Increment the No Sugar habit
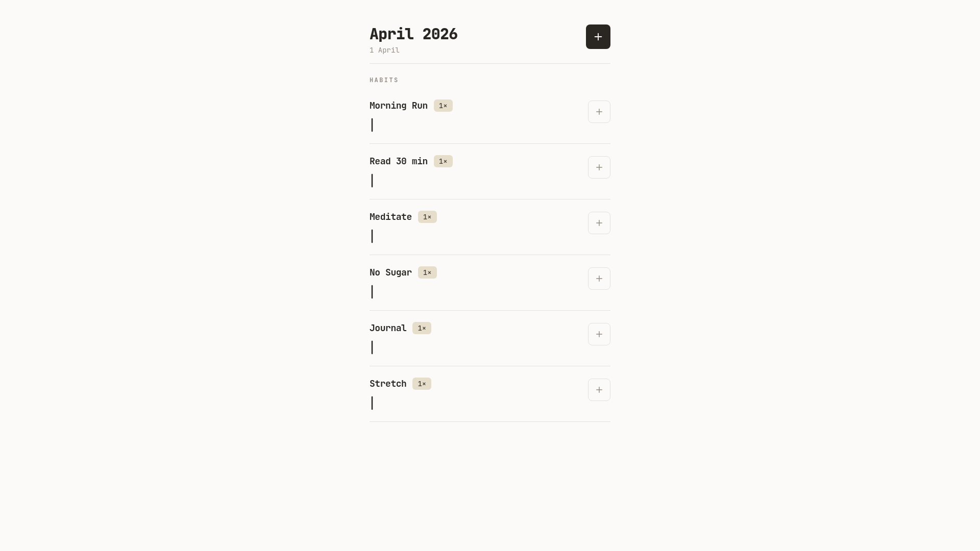This screenshot has width=980, height=551. coord(599,279)
